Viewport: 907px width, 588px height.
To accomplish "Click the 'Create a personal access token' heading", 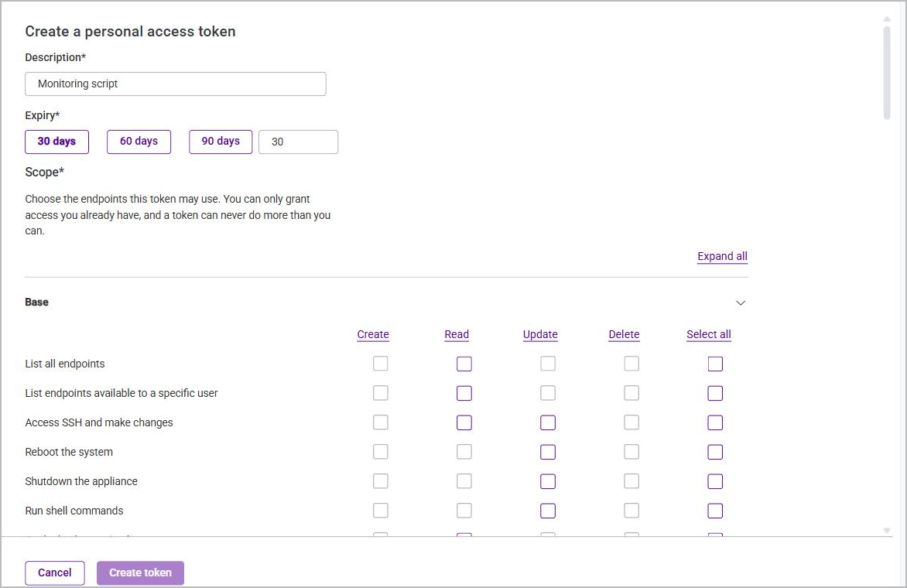I will click(x=130, y=31).
